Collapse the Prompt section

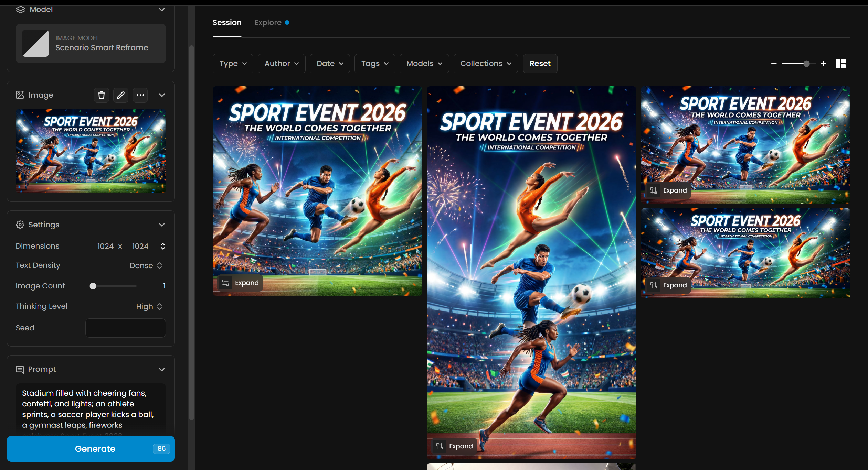click(162, 369)
